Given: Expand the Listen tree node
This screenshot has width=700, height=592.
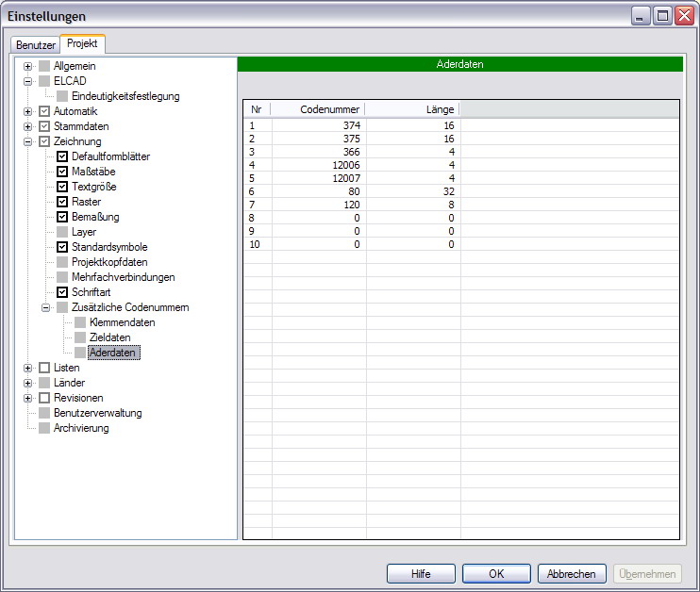Looking at the screenshot, I should pos(27,368).
